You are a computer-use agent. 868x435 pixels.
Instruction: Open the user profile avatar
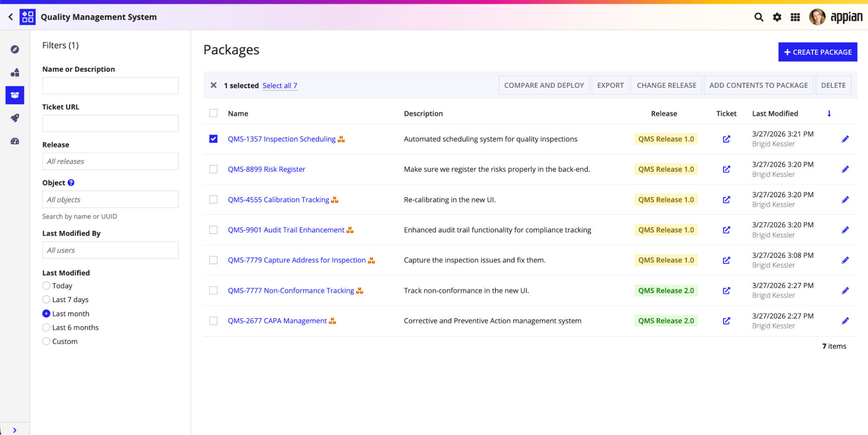pyautogui.click(x=817, y=17)
